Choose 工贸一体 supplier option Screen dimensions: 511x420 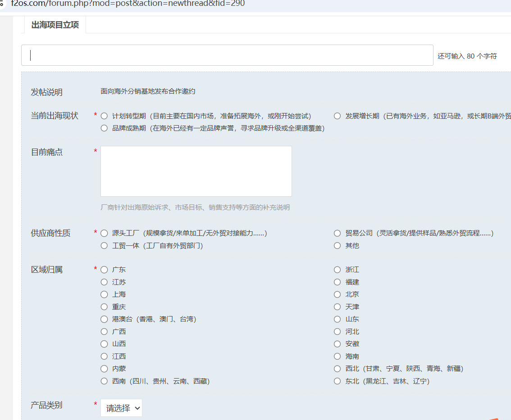105,246
